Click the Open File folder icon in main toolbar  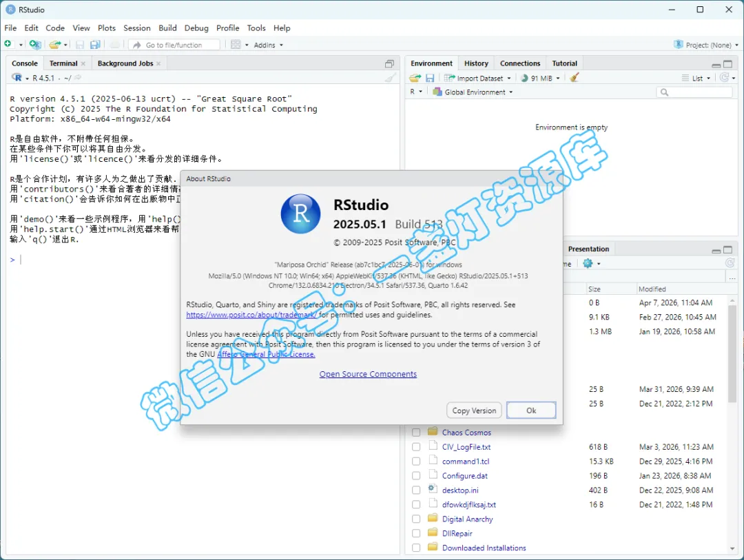point(54,45)
